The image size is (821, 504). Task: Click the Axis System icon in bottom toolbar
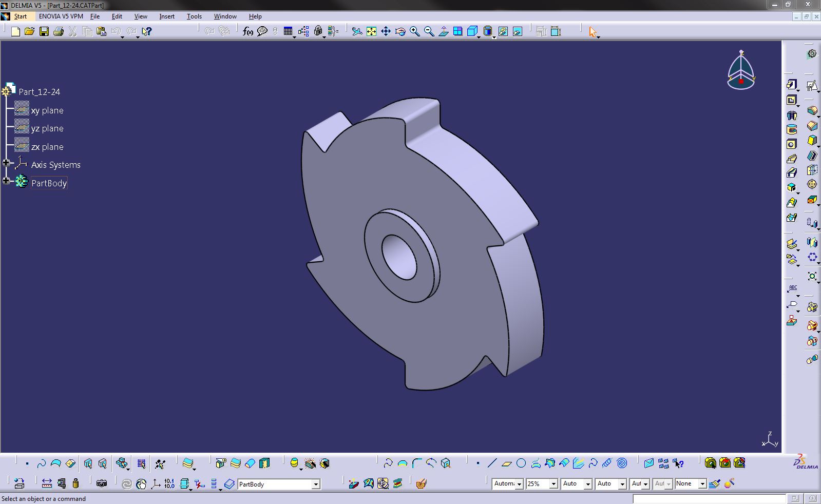(x=155, y=483)
